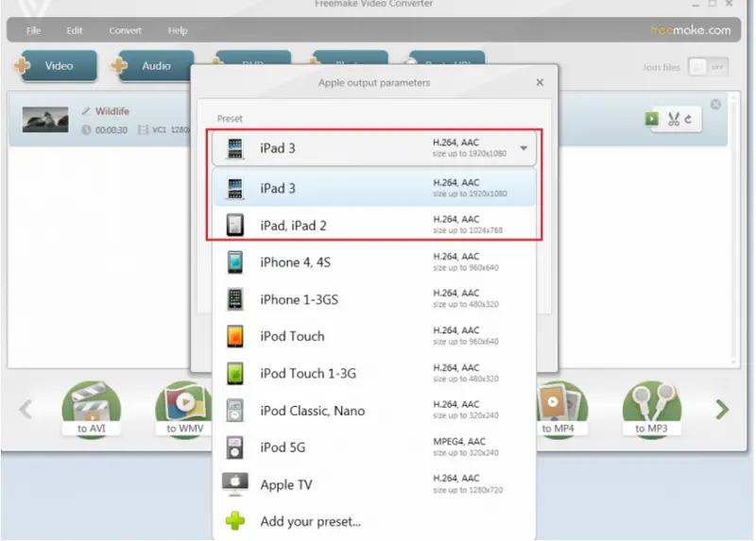Select the iPad, iPad 2 preset
Viewport: 756px width, 541px height.
pos(374,225)
